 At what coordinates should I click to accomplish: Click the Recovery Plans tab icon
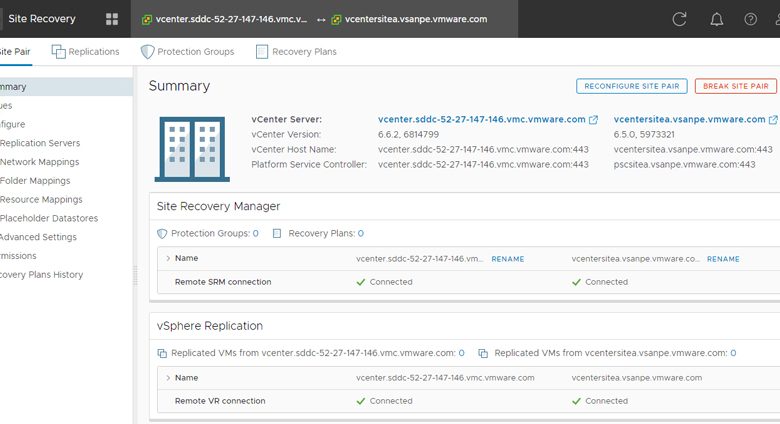click(x=262, y=51)
